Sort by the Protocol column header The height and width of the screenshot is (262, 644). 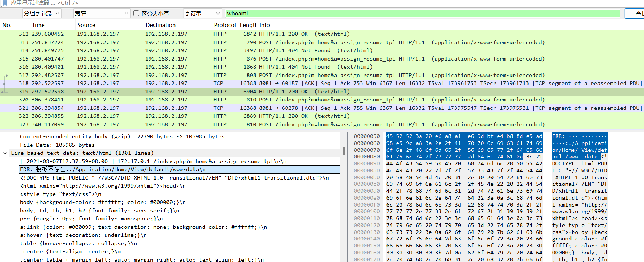click(x=225, y=25)
